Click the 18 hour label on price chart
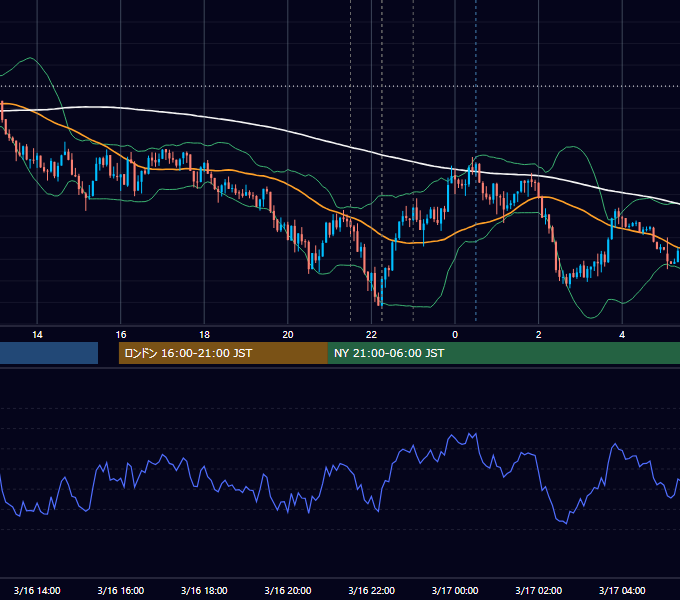This screenshot has height=600, width=680. click(204, 335)
